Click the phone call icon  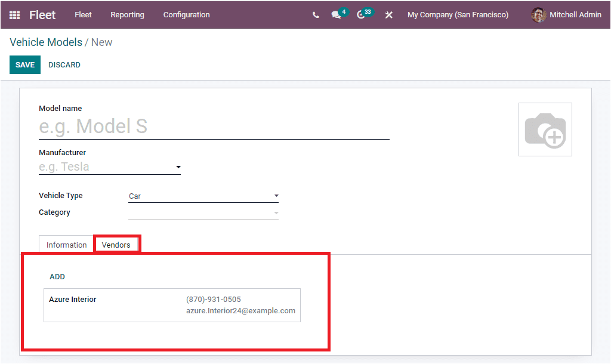point(316,15)
